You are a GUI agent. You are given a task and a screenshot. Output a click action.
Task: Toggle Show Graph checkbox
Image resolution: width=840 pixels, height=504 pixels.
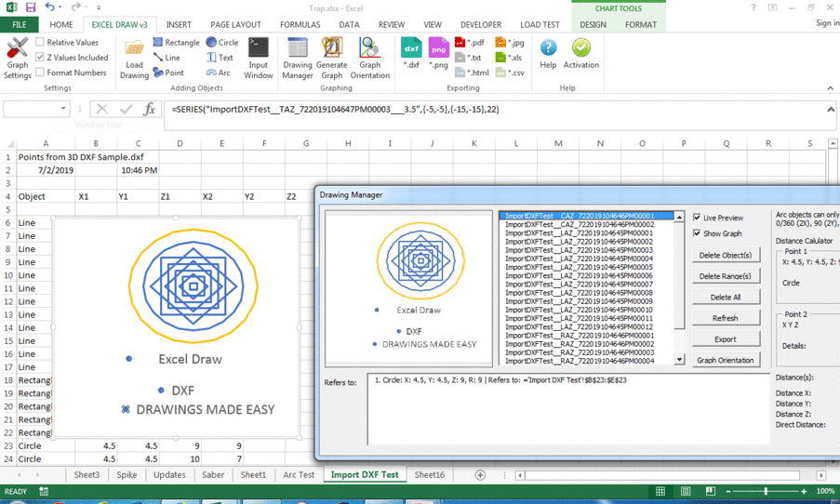(x=697, y=233)
